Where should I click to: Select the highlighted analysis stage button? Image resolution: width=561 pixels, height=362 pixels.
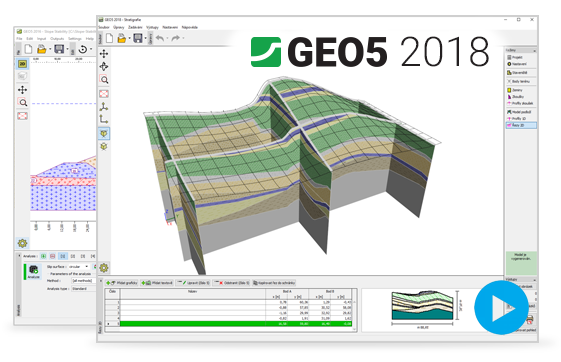[x=63, y=256]
